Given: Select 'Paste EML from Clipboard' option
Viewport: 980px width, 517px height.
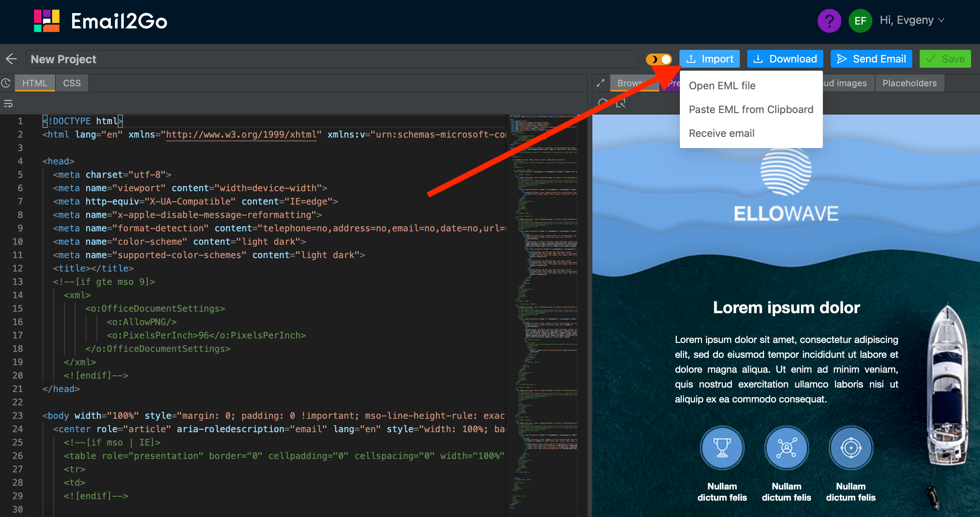Looking at the screenshot, I should coord(751,109).
